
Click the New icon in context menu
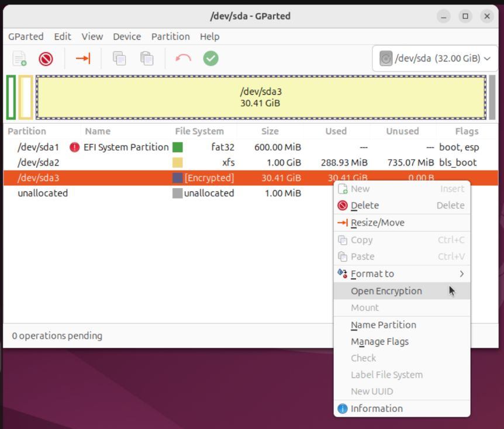(x=343, y=189)
